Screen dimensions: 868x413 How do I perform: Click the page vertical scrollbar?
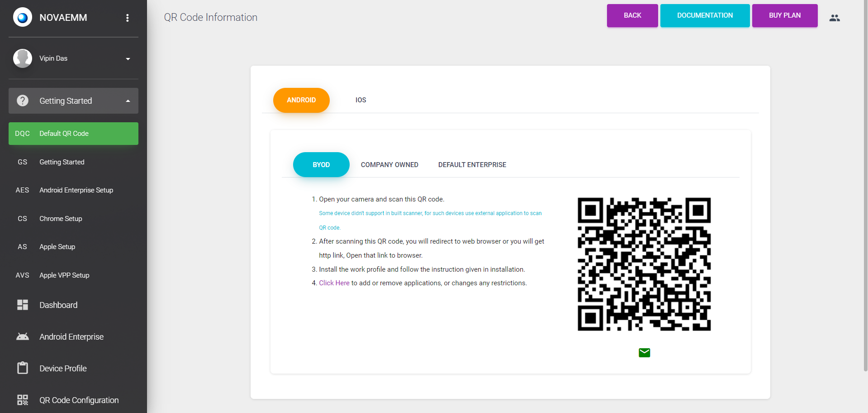click(x=866, y=186)
